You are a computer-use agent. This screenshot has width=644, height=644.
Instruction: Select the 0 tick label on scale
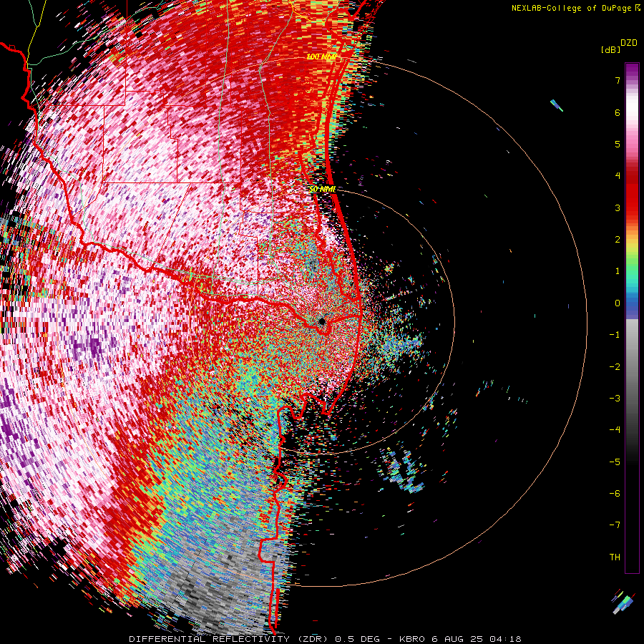point(618,303)
